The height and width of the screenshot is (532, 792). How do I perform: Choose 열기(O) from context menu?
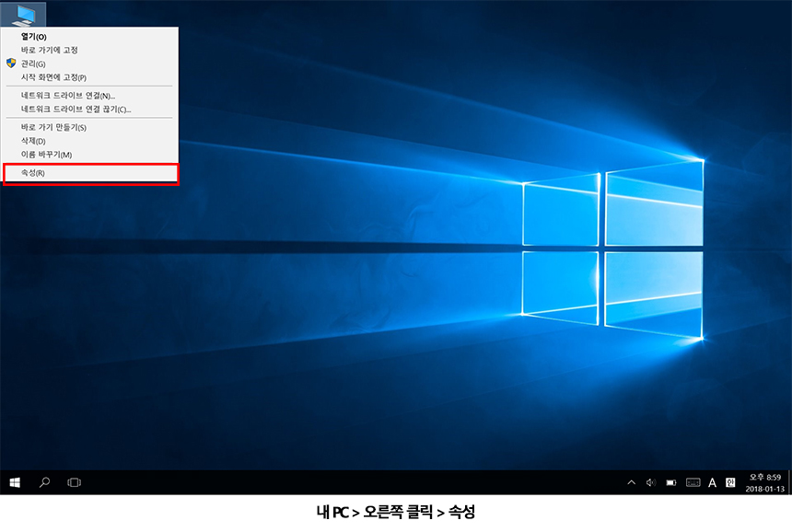(x=90, y=36)
